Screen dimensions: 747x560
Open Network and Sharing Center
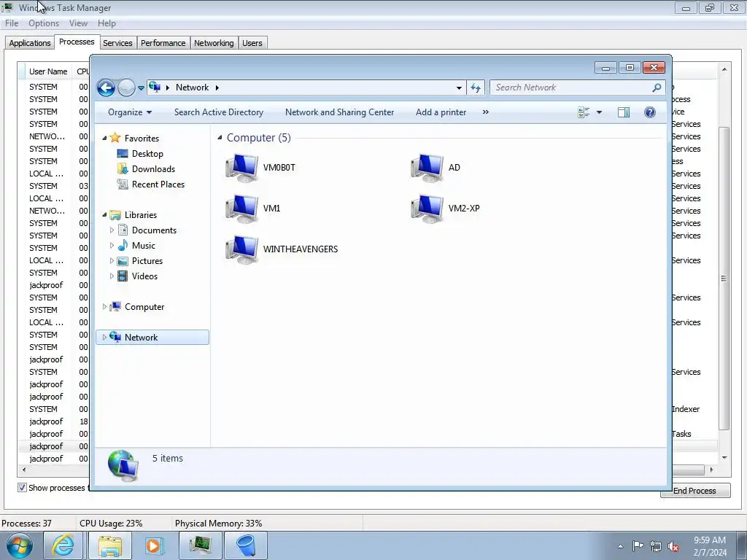340,112
